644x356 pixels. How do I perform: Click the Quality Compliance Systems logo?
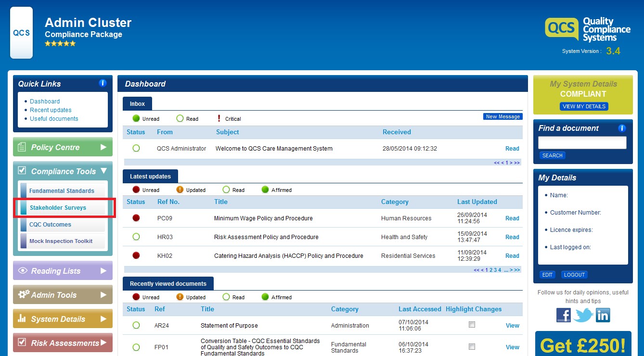tap(588, 30)
